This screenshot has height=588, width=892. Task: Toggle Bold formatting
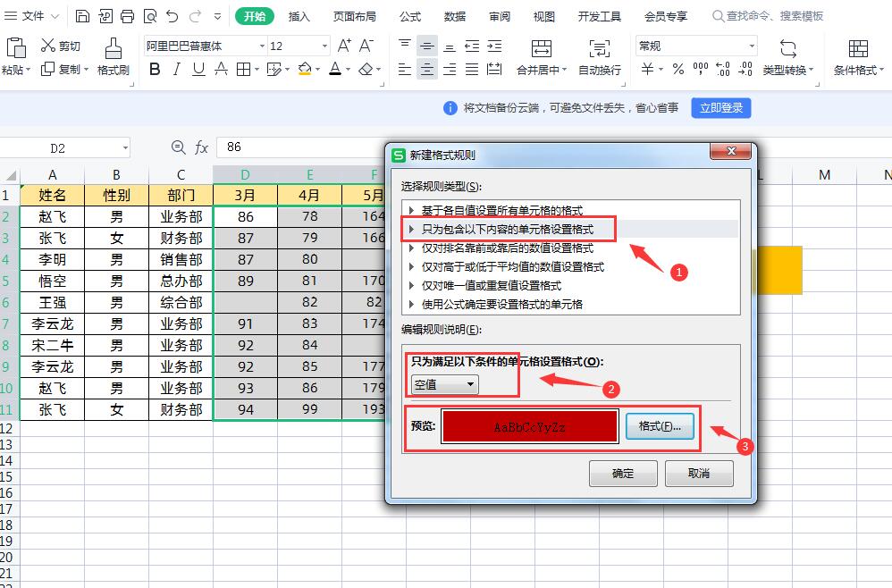pos(155,70)
